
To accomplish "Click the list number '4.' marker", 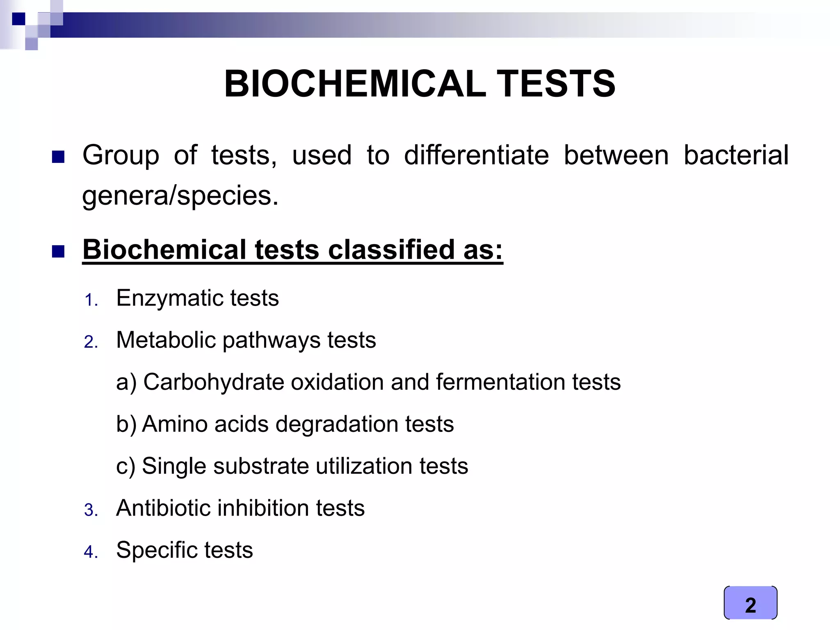I will pyautogui.click(x=91, y=552).
